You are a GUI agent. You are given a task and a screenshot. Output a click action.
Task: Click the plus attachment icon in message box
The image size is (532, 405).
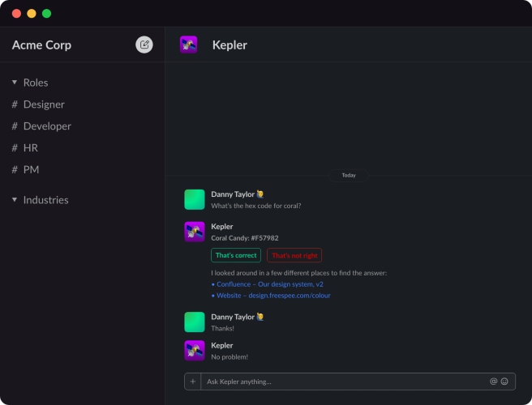pos(193,382)
